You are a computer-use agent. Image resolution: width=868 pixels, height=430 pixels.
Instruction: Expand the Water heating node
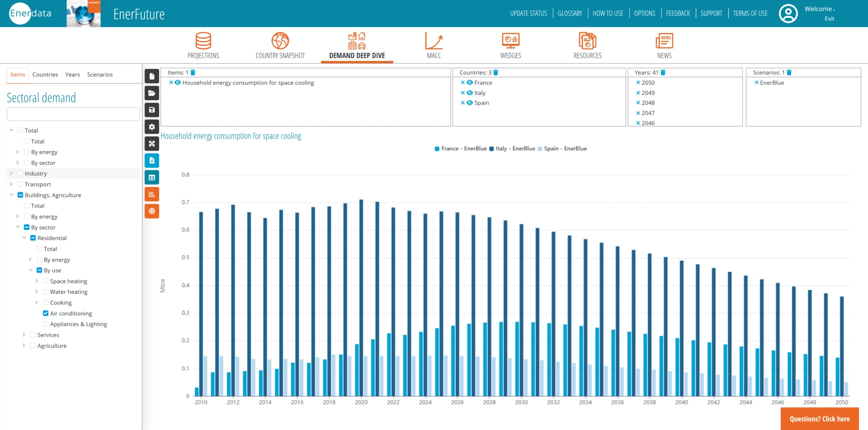pos(37,292)
